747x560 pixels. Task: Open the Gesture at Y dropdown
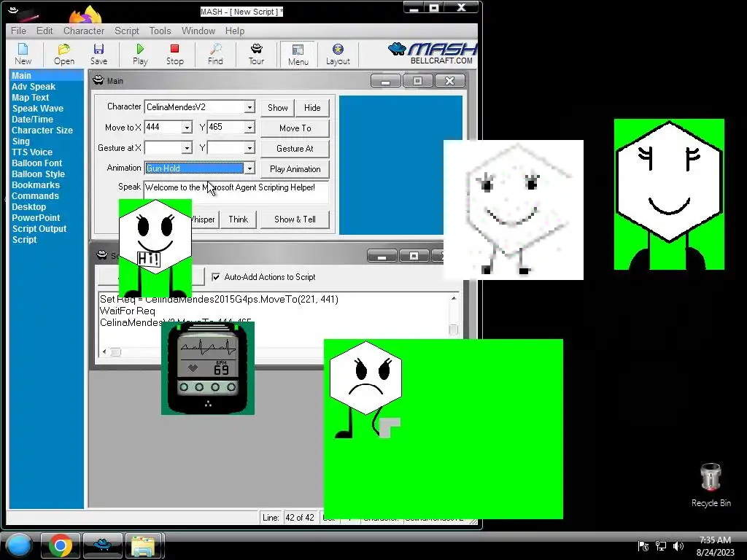(249, 148)
